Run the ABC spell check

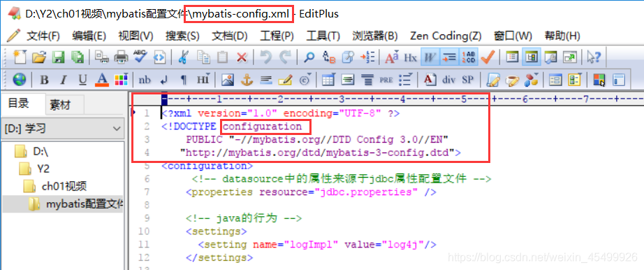point(140,57)
